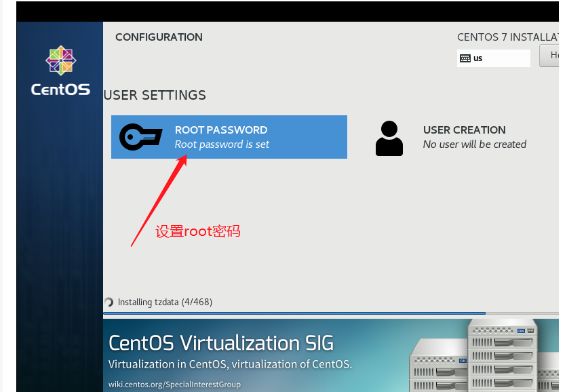
Task: Click the ROOT PASSWORD key icon
Action: [x=141, y=137]
